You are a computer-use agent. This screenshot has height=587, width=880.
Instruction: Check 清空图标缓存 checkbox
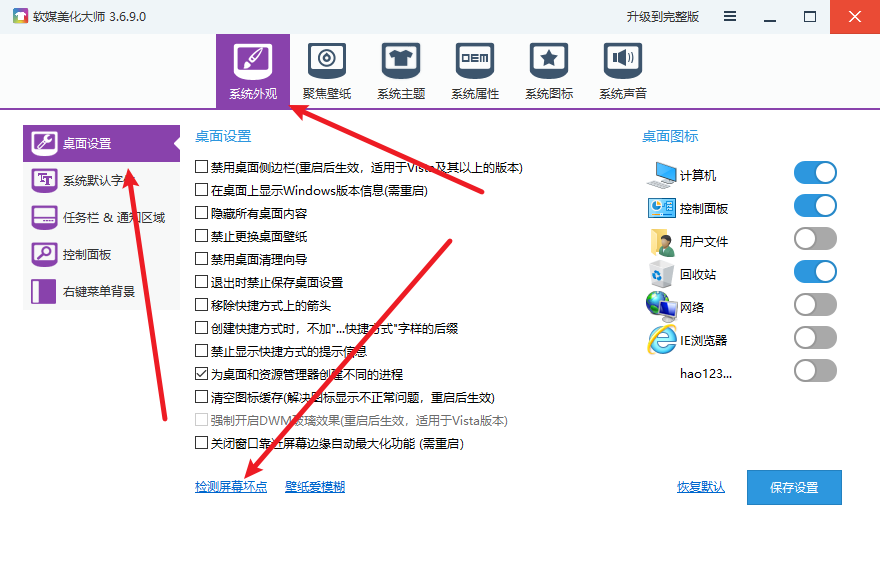(201, 397)
